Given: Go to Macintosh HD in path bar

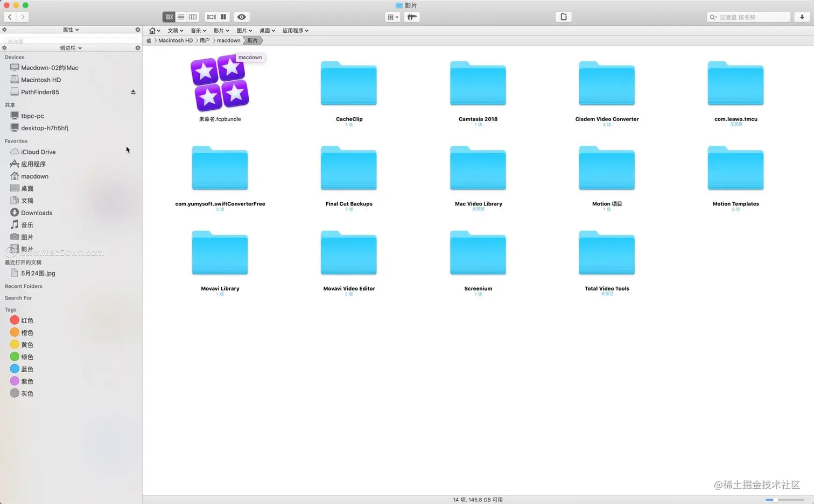Looking at the screenshot, I should click(x=176, y=40).
